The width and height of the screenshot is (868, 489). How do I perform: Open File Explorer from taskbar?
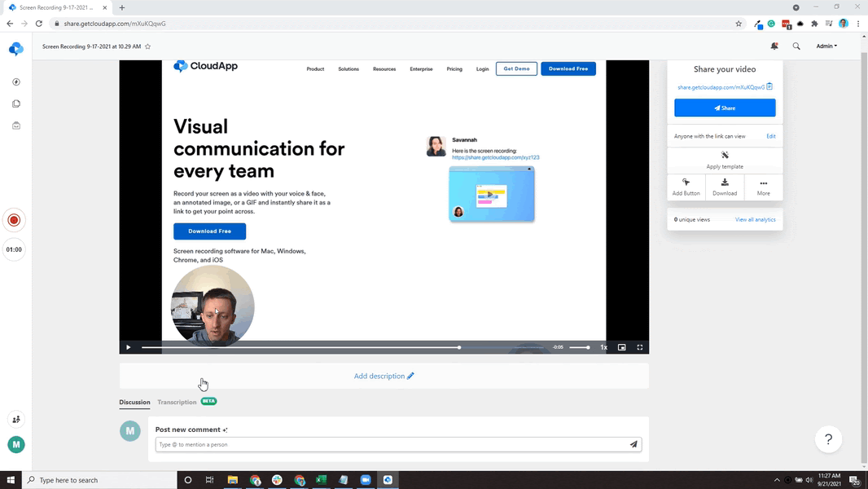[233, 480]
